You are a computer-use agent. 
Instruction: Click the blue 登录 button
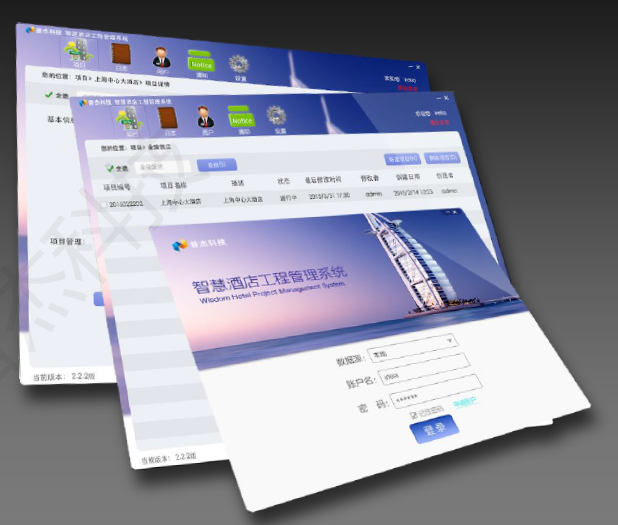click(x=434, y=429)
